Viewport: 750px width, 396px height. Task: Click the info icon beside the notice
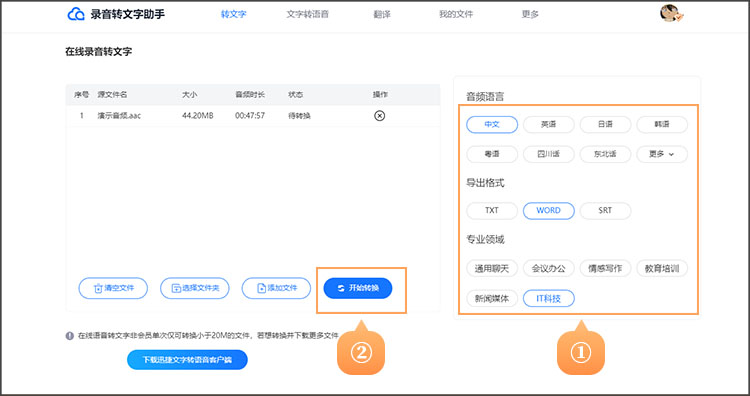tap(69, 336)
